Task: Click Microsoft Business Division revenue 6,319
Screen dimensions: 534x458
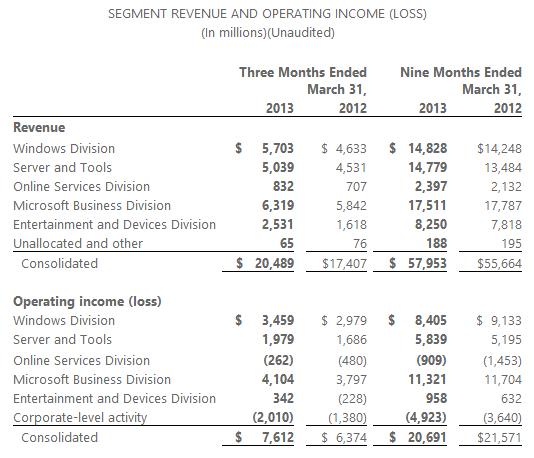Action: (x=278, y=206)
